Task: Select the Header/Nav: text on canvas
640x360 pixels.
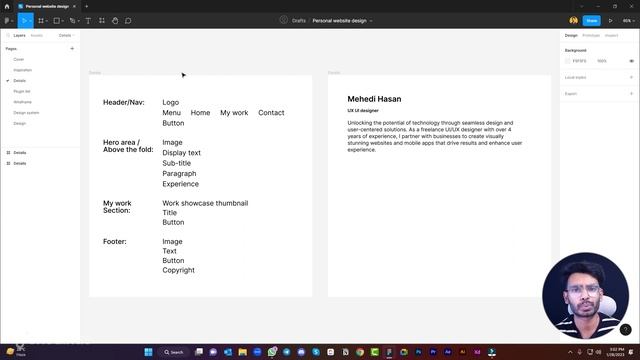Action: click(124, 102)
